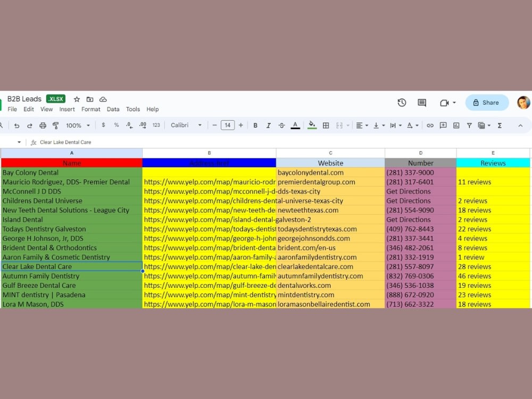Insert a link with the link icon
This screenshot has height=399, width=532.
pos(430,126)
